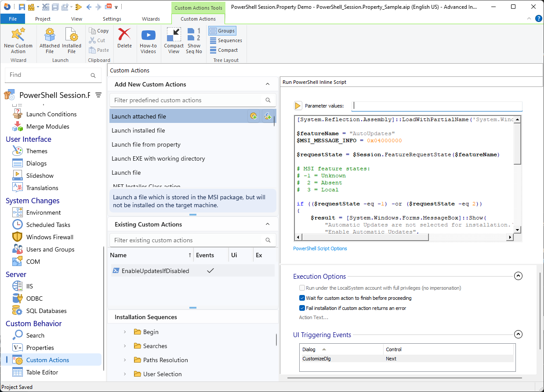
Task: Select the CustomizeDlg triggering event row
Action: 406,359
